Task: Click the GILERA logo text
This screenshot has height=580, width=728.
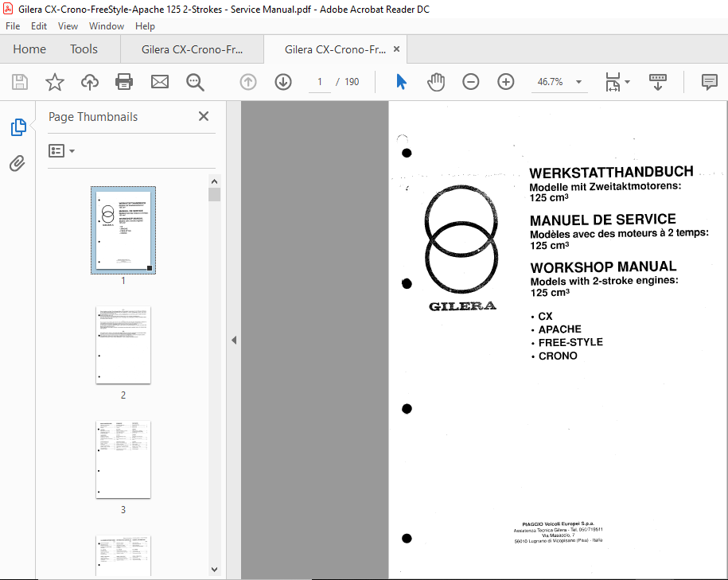Action: pyautogui.click(x=462, y=306)
